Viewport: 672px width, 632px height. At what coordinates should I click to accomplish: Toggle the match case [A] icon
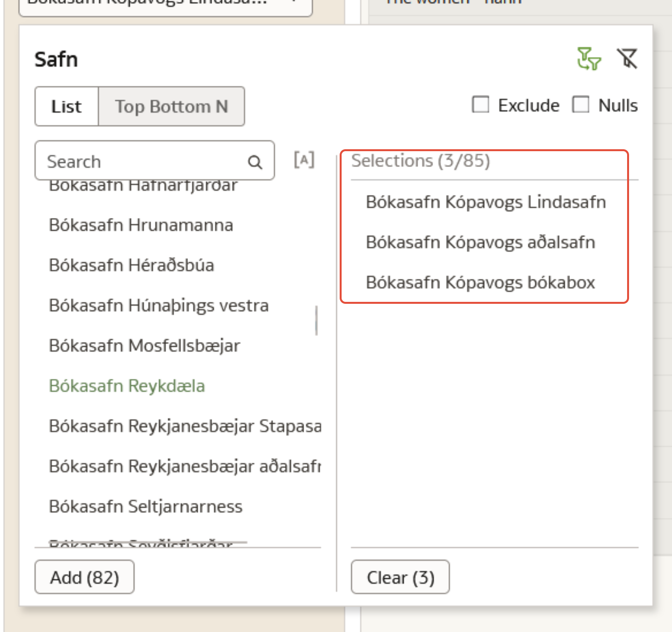[x=304, y=160]
